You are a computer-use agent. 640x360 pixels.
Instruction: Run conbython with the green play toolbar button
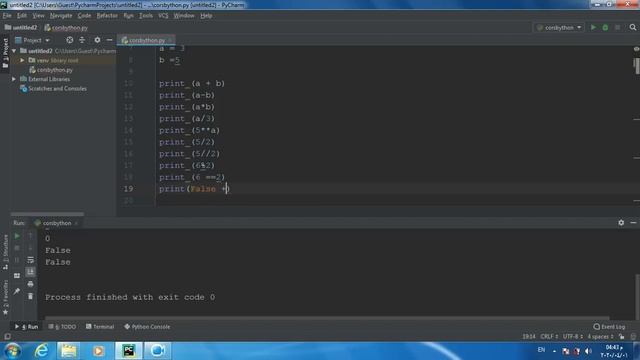(x=593, y=27)
